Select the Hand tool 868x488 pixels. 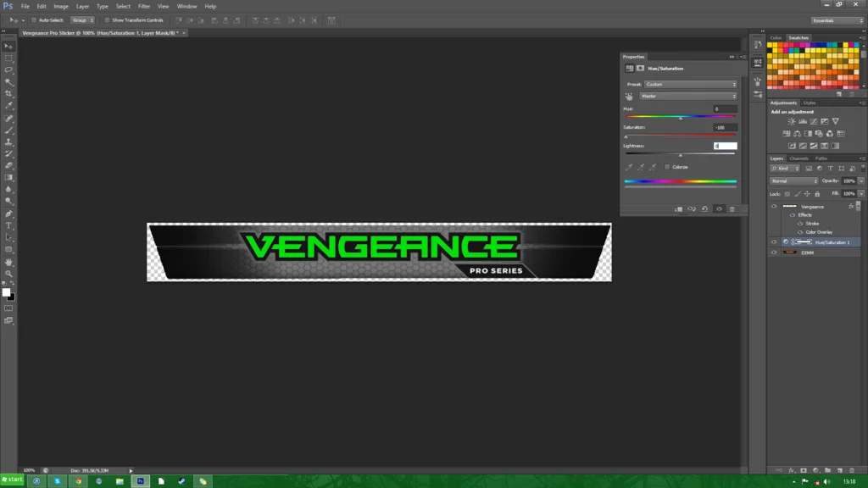(x=8, y=262)
